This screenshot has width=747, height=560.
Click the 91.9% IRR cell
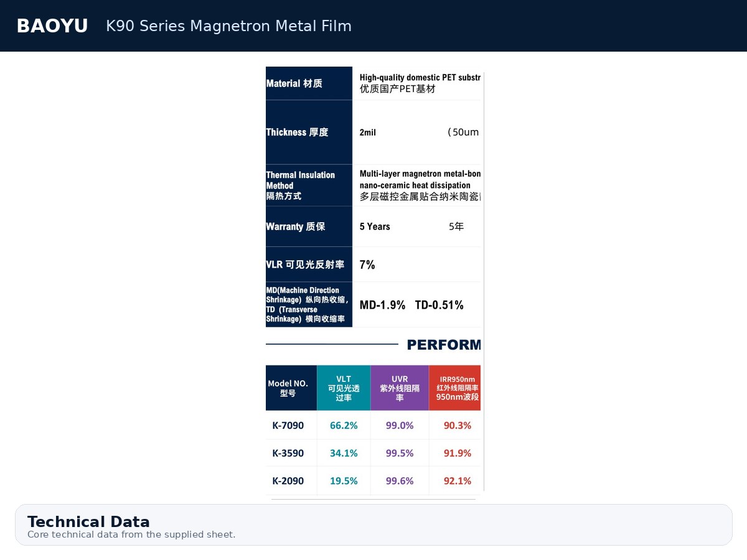tap(458, 453)
